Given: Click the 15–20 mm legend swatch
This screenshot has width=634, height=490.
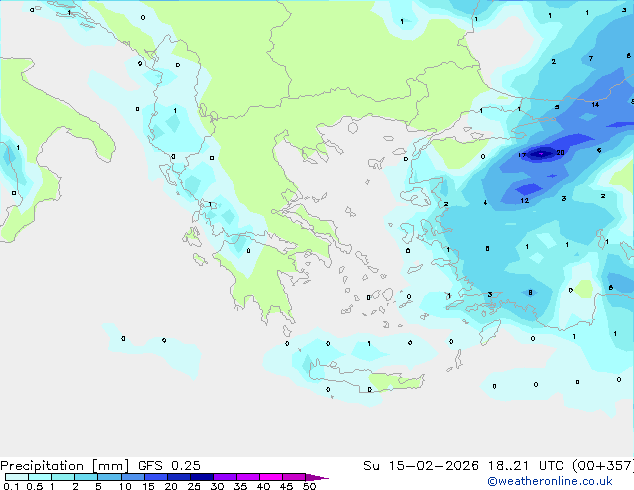Looking at the screenshot, I should (x=155, y=477).
